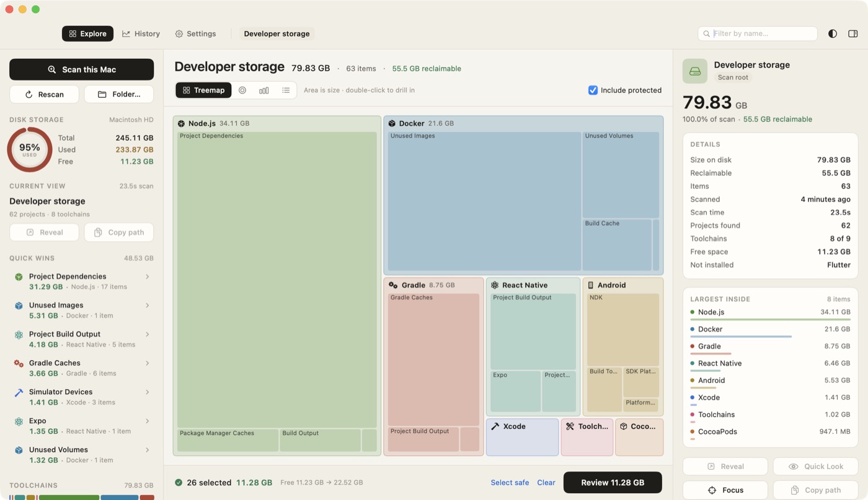The image size is (868, 500).
Task: Click the Toolchains wrench icon in treemap
Action: click(570, 426)
